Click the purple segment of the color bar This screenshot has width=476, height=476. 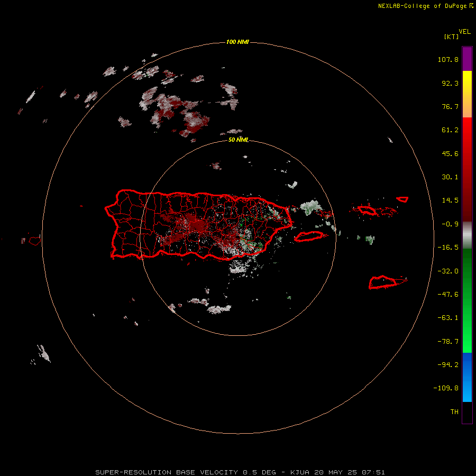pyautogui.click(x=467, y=59)
